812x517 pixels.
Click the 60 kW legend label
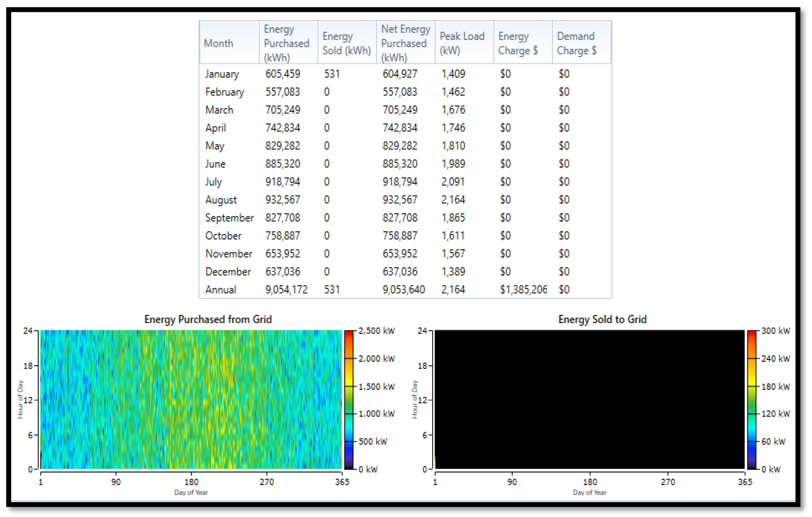(x=773, y=442)
